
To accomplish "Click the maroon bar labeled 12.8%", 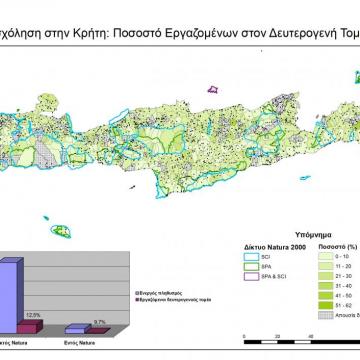I will pos(30,326).
